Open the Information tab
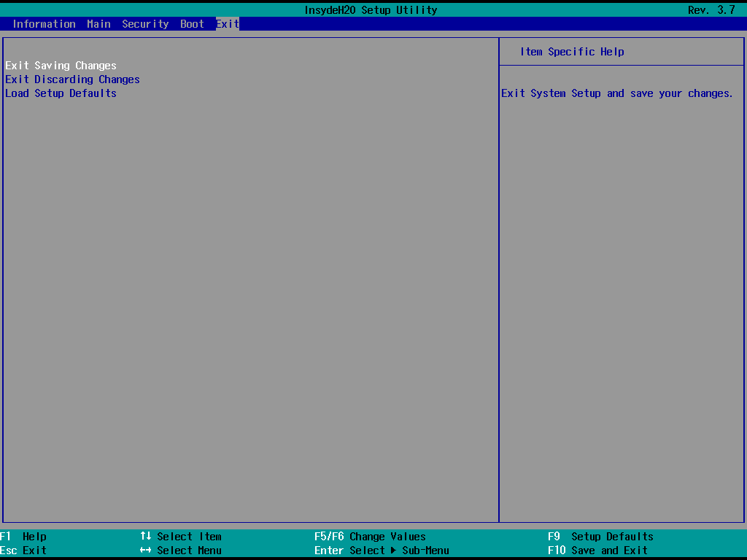The height and width of the screenshot is (560, 747). pos(44,24)
